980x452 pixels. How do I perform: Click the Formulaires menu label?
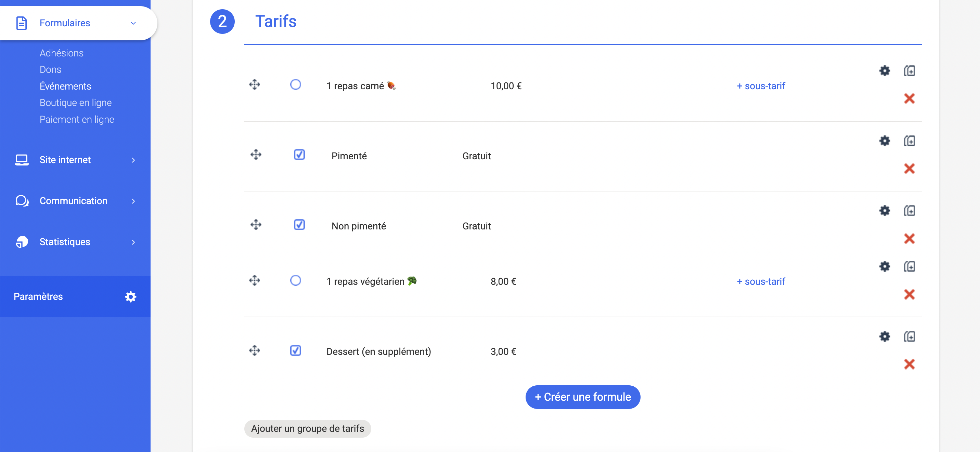click(x=65, y=23)
